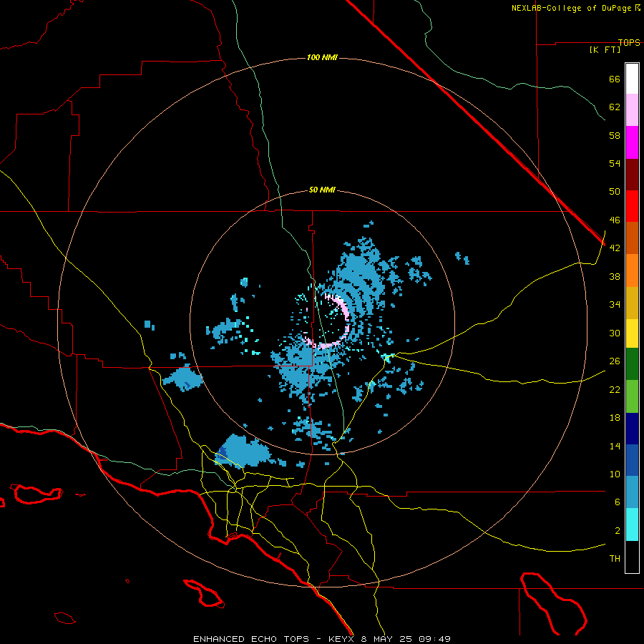Image resolution: width=644 pixels, height=644 pixels.
Task: Click the 8 MAY 25 date text
Action: 386,639
